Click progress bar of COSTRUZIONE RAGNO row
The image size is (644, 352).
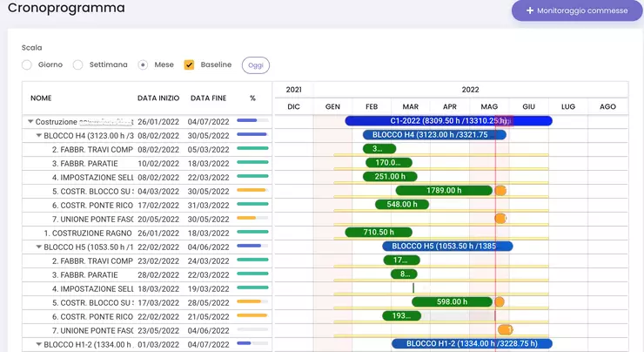pos(252,232)
